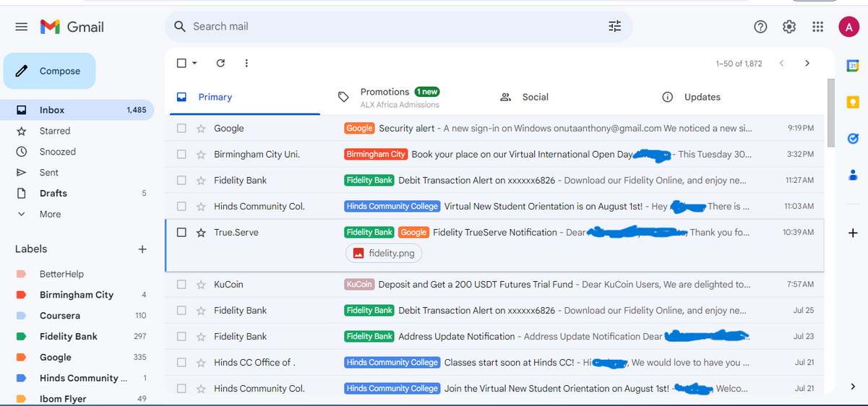Screen dimensions: 868x406
Task: Show side panel chevron at bottom right
Action: click(x=853, y=387)
